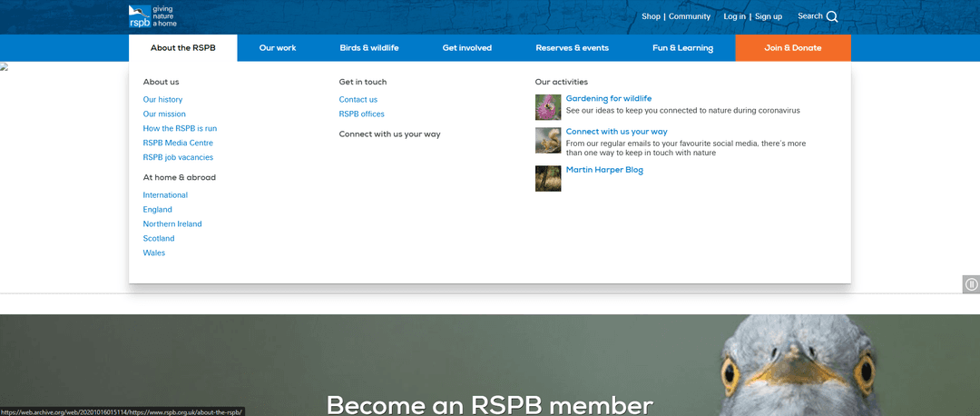Select the International link
980x416 pixels.
coord(165,195)
